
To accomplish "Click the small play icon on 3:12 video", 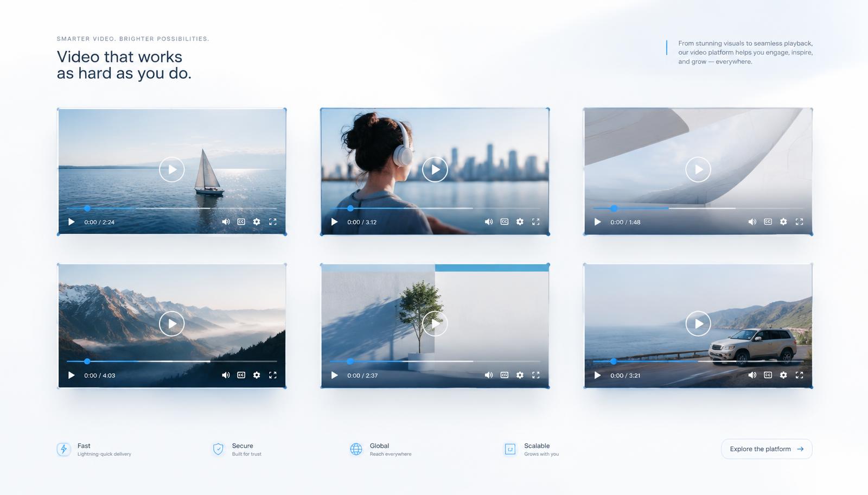I will [334, 222].
